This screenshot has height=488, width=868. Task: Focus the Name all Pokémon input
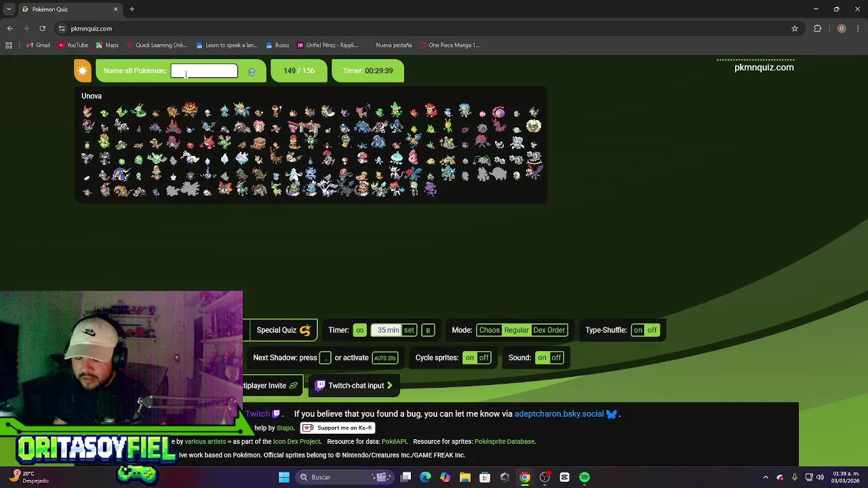pyautogui.click(x=204, y=70)
